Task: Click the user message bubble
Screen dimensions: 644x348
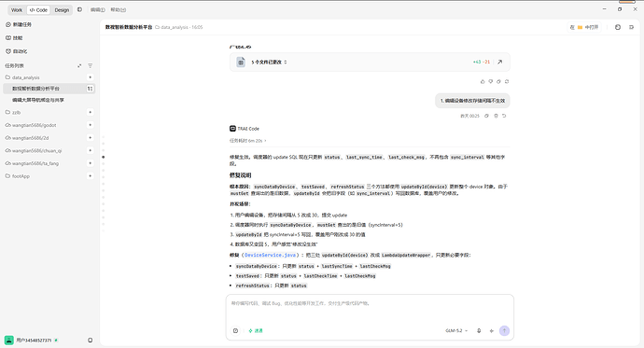Action: (x=472, y=101)
